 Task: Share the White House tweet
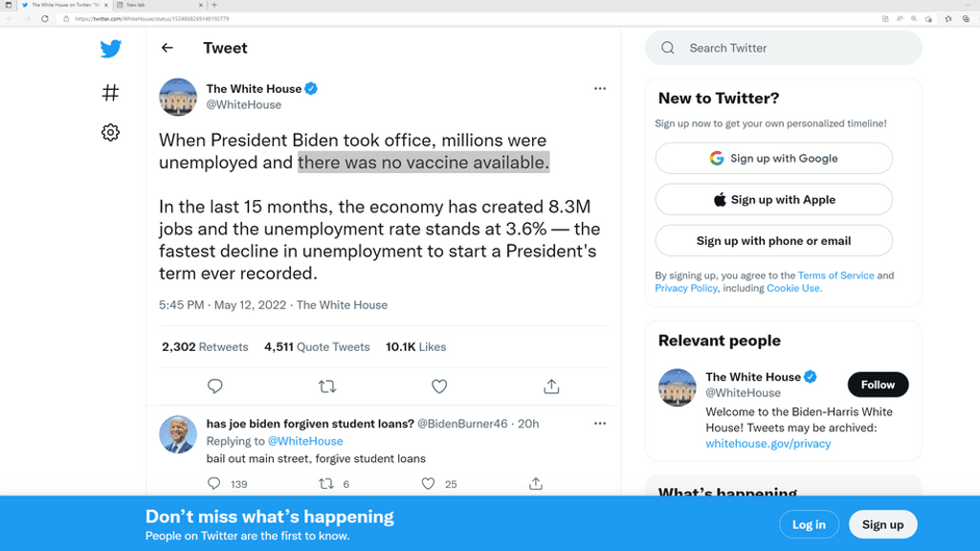pos(551,386)
